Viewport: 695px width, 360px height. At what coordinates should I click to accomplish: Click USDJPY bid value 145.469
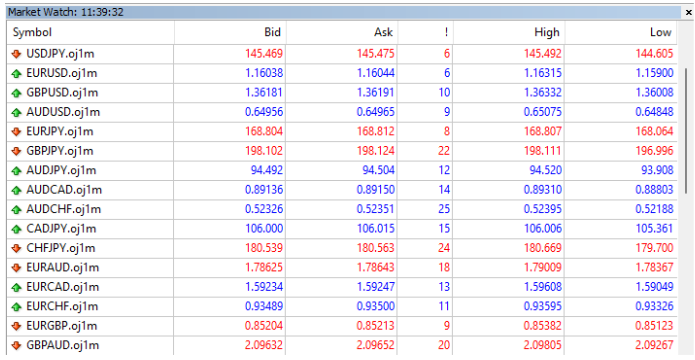pyautogui.click(x=264, y=54)
